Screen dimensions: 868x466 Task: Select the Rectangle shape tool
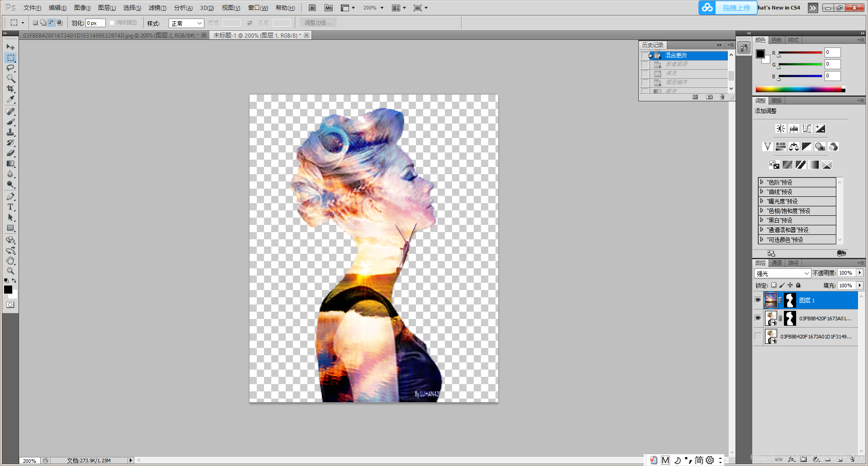[10, 228]
